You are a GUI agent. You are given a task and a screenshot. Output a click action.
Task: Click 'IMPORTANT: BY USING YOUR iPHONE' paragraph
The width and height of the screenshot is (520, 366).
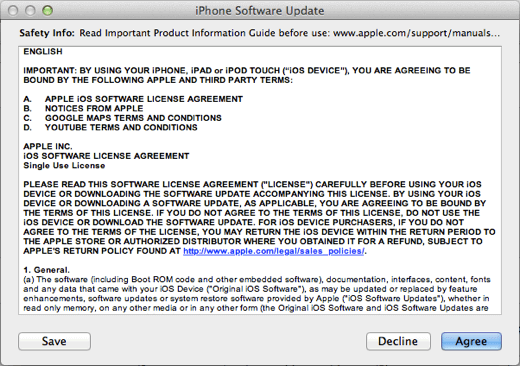tap(247, 75)
